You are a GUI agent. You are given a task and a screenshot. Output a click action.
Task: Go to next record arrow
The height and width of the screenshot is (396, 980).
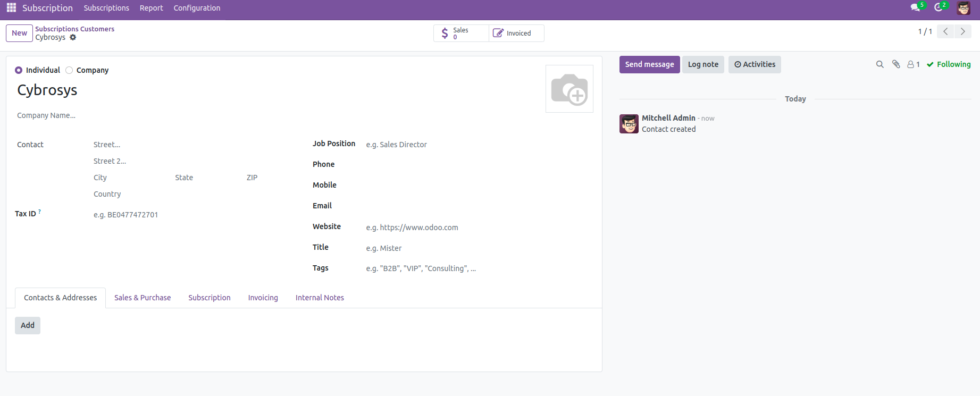pyautogui.click(x=963, y=31)
